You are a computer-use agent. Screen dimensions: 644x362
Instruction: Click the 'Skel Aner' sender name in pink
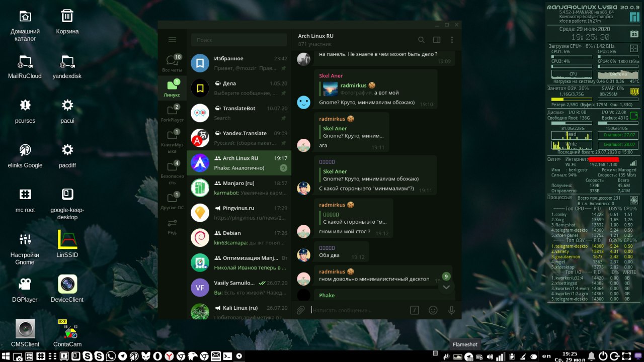coord(331,76)
